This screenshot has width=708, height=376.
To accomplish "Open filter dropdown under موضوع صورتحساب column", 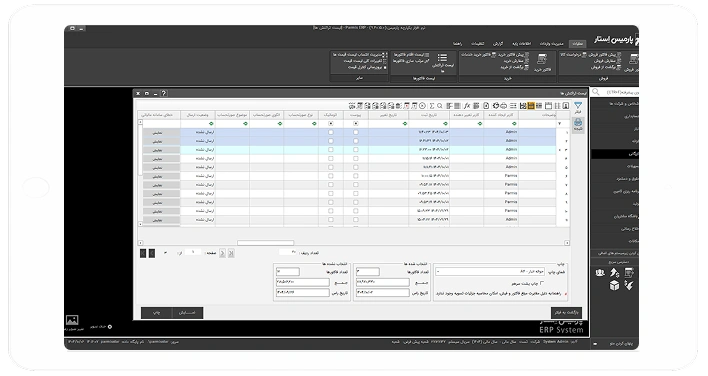I will tap(246, 124).
